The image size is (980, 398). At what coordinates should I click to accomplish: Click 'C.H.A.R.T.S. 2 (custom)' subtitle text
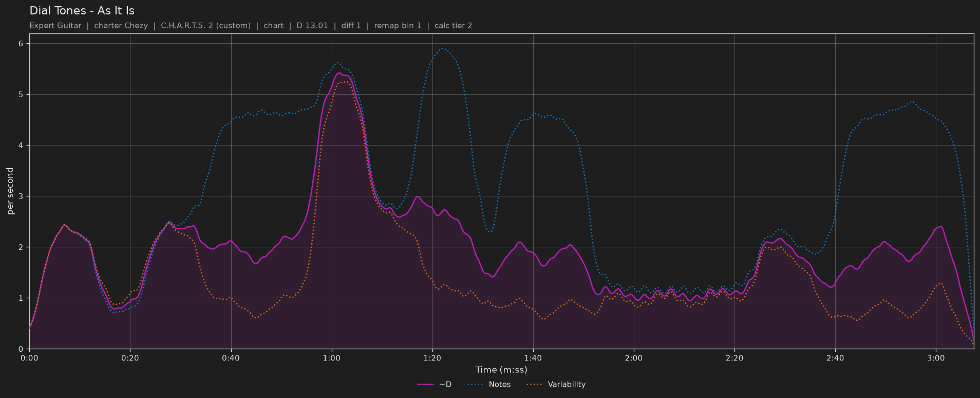[206, 25]
